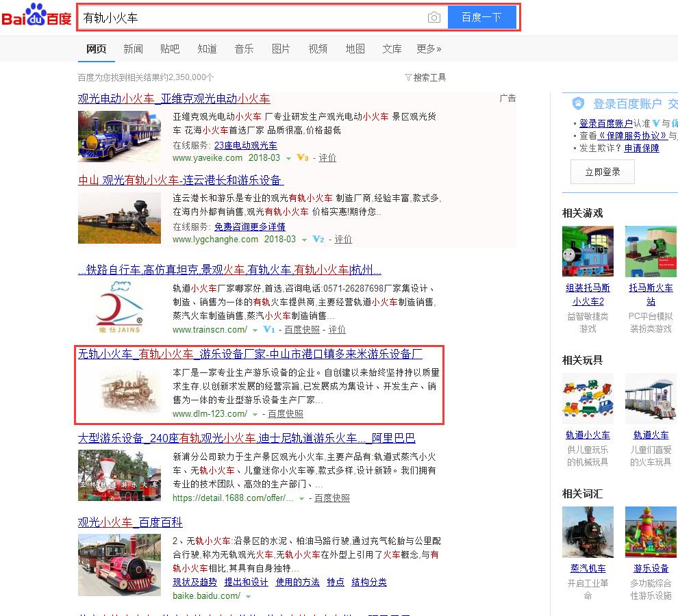Click the 蒸汽机车 steam locomotive thumbnail
The image size is (678, 616).
point(588,532)
